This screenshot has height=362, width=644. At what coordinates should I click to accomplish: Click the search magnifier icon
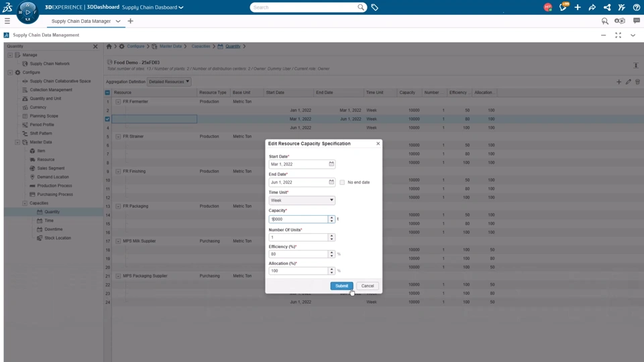pos(361,7)
